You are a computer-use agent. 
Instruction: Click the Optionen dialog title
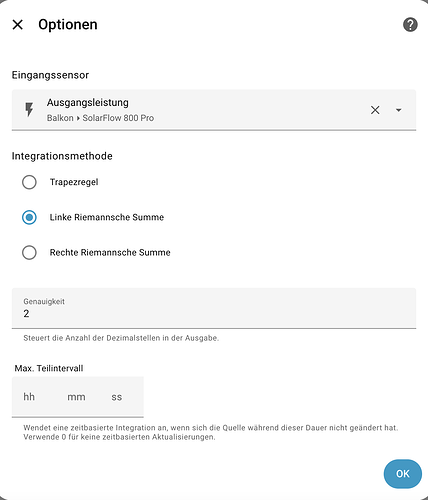pyautogui.click(x=68, y=25)
